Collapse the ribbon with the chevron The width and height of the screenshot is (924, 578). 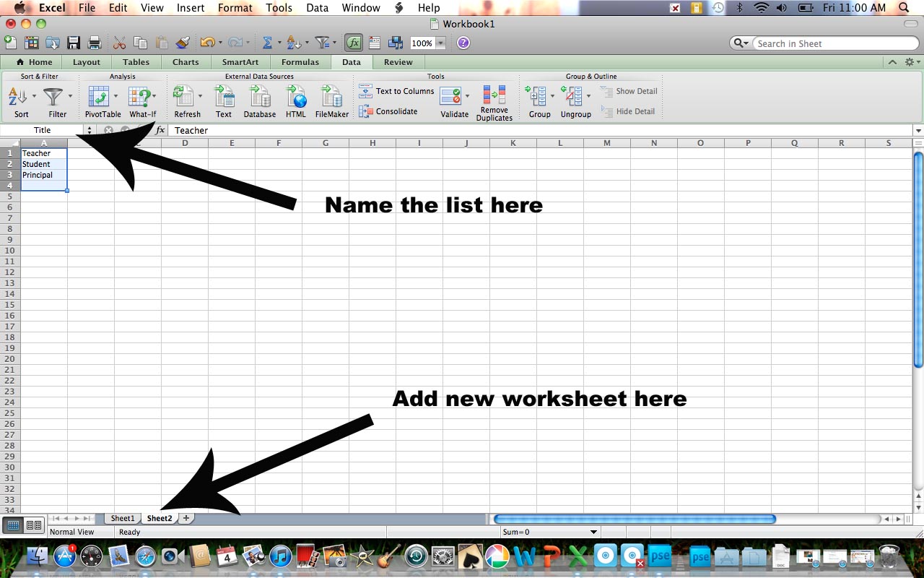pos(893,62)
